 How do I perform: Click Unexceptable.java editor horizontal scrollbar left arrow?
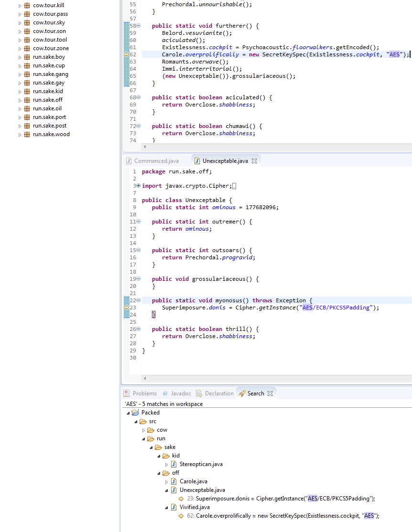click(x=145, y=378)
